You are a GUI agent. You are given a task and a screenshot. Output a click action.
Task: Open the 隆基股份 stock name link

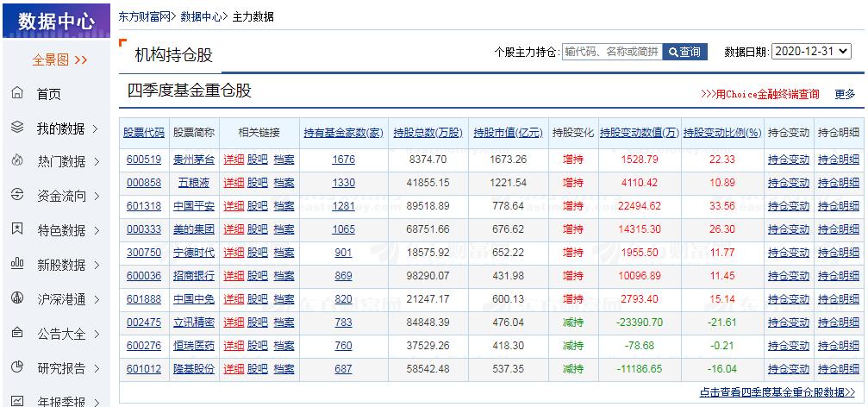tap(194, 369)
